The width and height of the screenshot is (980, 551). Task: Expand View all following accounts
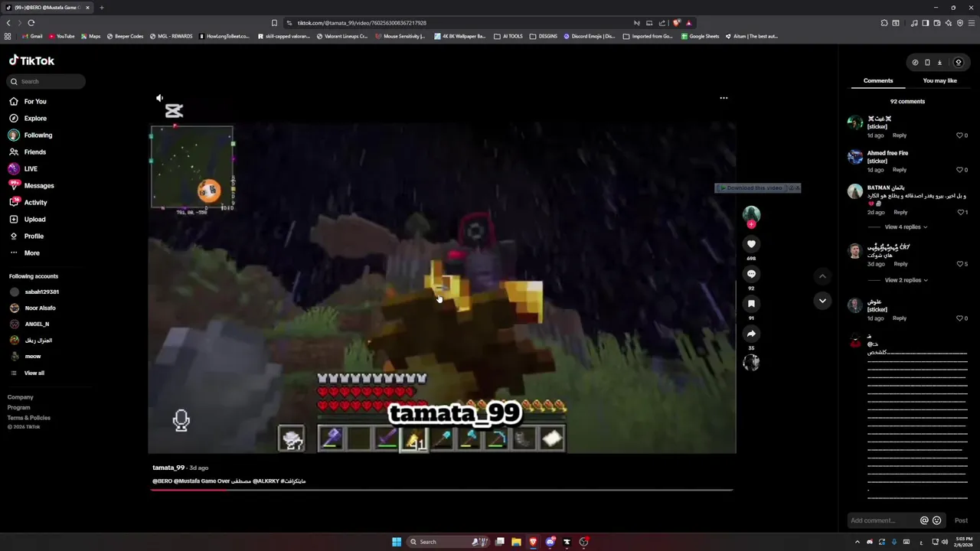click(x=27, y=373)
